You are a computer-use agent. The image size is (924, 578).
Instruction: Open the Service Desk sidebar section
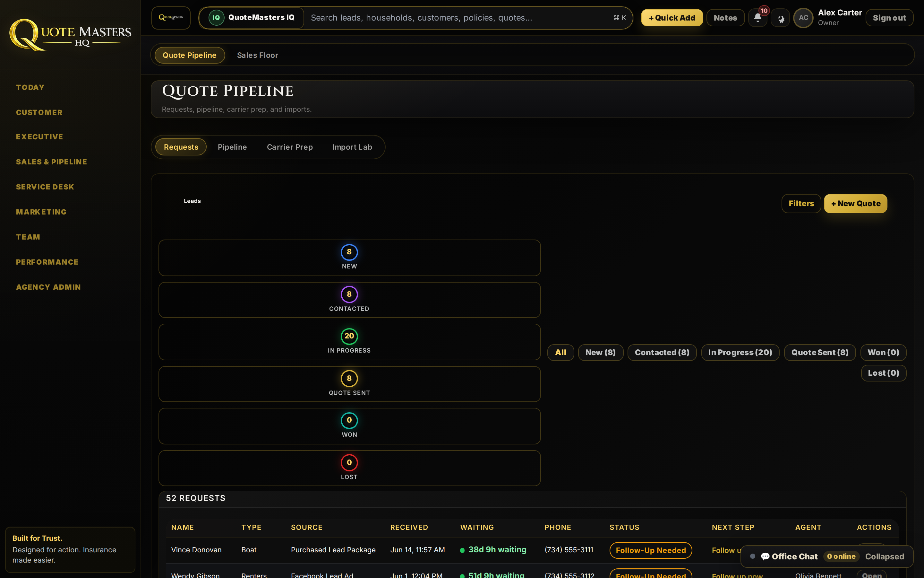click(45, 187)
